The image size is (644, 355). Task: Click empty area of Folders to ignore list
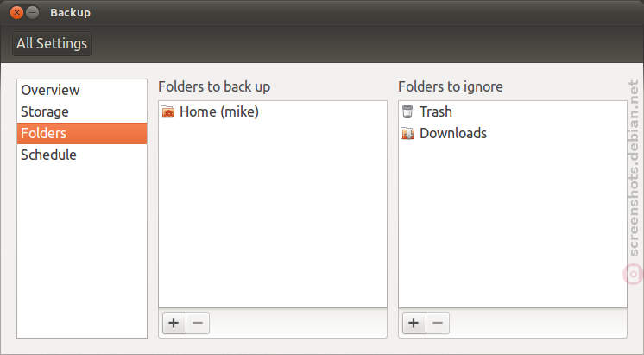point(512,226)
